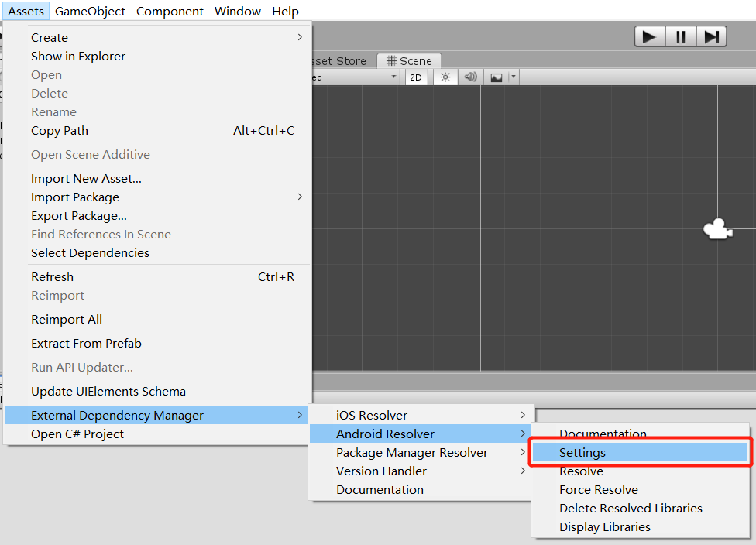Open the shading mode dropdown
Image resolution: width=756 pixels, height=545 pixels.
click(x=356, y=77)
